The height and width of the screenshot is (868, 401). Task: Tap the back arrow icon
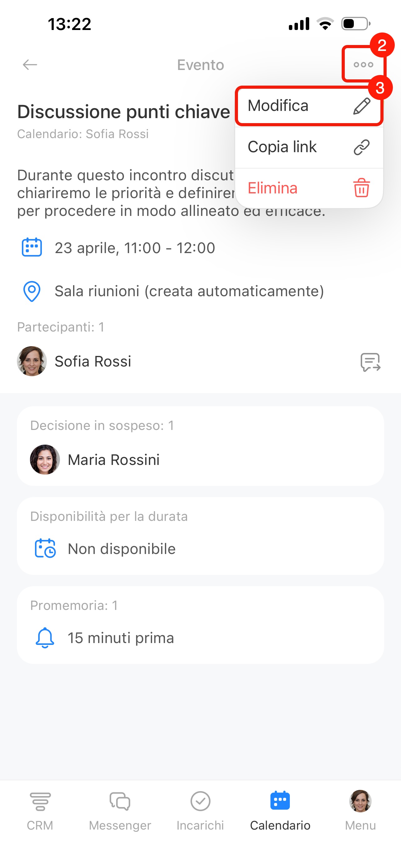pos(30,64)
